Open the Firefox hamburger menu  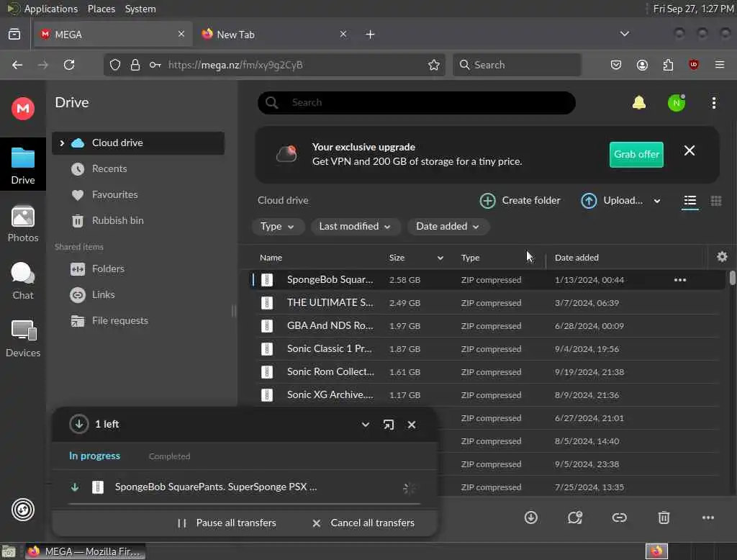coord(719,65)
